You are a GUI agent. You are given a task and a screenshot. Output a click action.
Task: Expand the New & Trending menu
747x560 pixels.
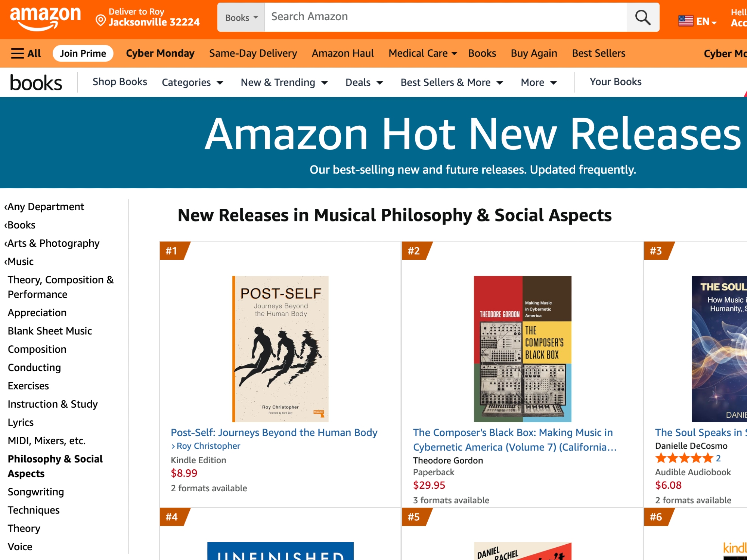point(284,83)
